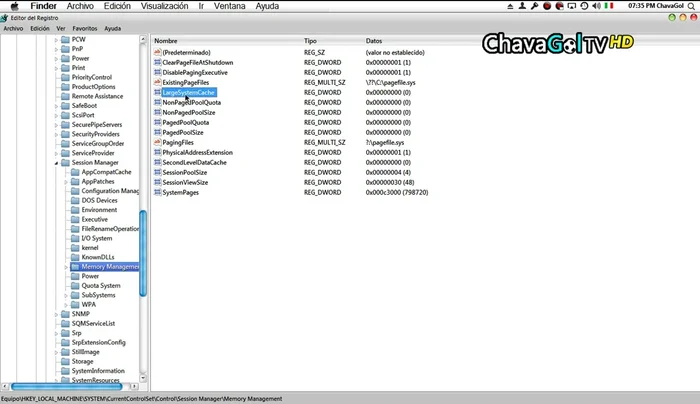Screen dimensions: 700x404
Task: Open the Ventana menu in Finder bar
Action: tap(229, 6)
